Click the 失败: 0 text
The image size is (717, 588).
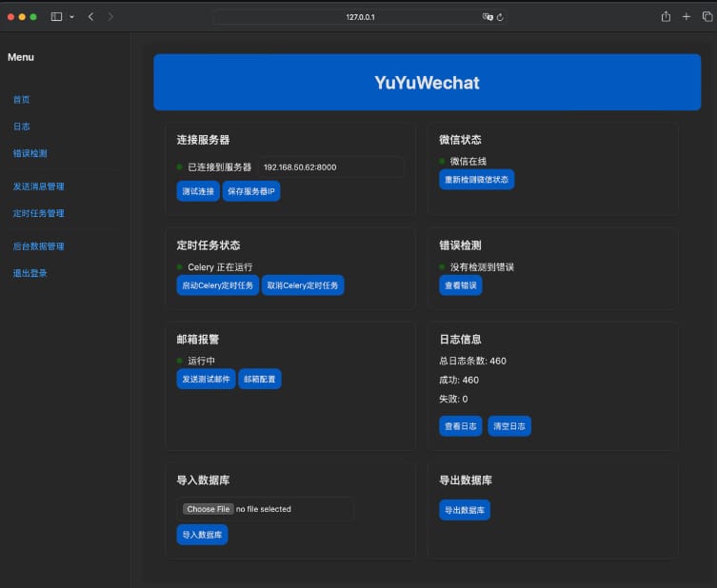(453, 399)
